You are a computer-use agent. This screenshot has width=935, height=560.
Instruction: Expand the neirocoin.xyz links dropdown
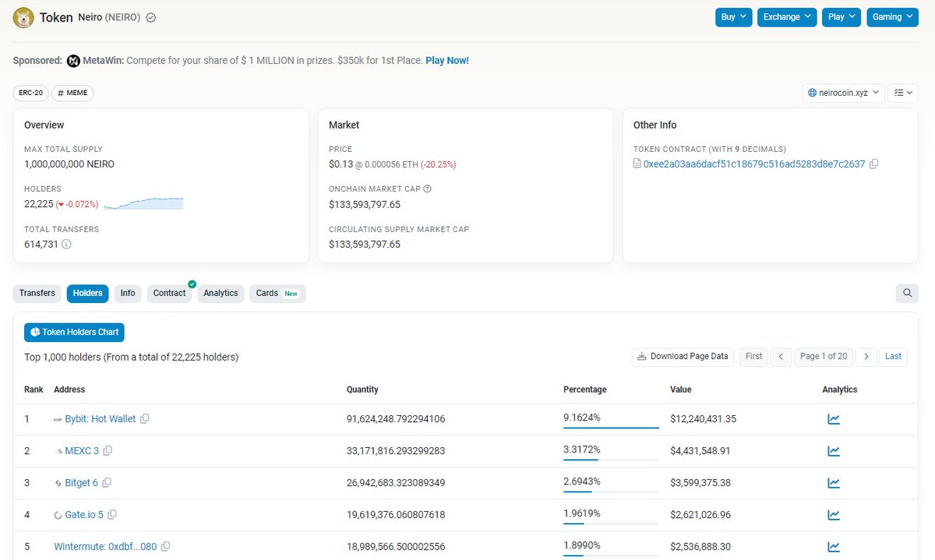point(844,93)
